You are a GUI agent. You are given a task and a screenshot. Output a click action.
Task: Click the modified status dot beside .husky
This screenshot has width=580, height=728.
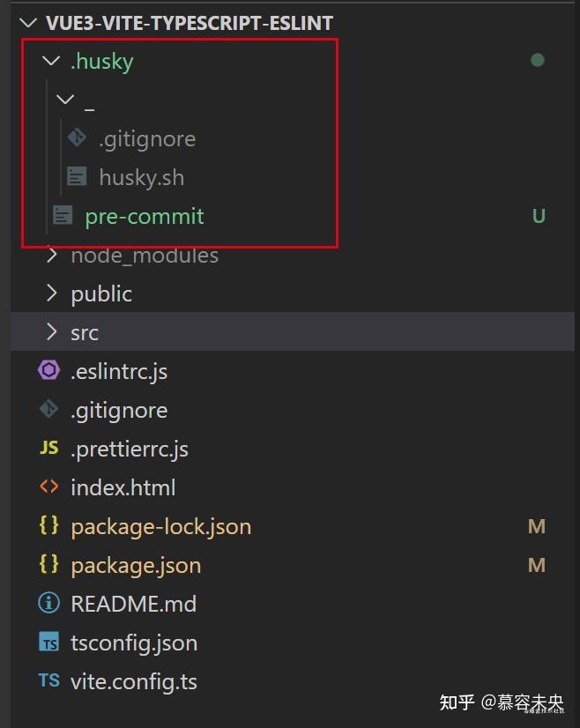tap(538, 60)
